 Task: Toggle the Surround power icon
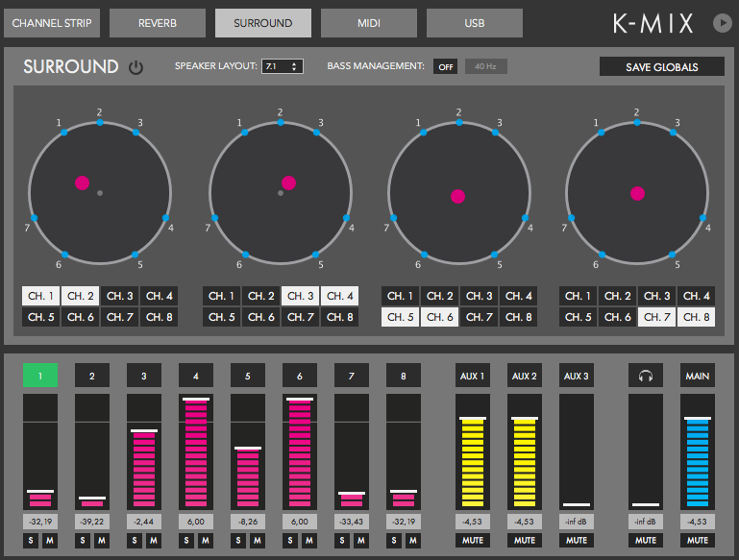pyautogui.click(x=135, y=68)
